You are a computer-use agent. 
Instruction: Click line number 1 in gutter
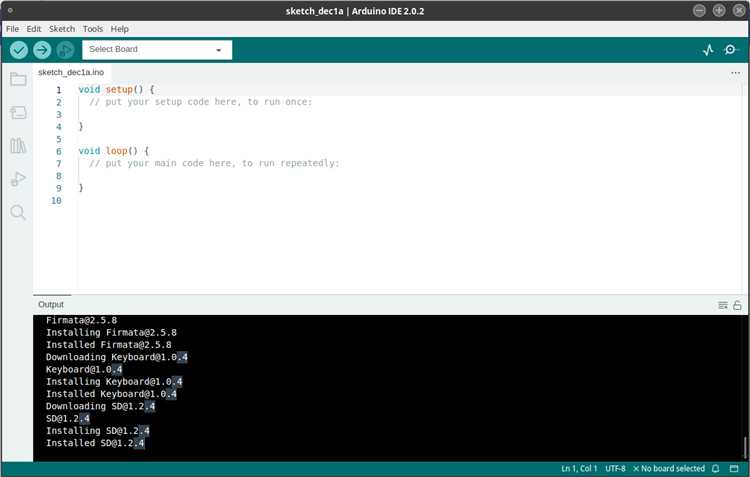coord(59,90)
